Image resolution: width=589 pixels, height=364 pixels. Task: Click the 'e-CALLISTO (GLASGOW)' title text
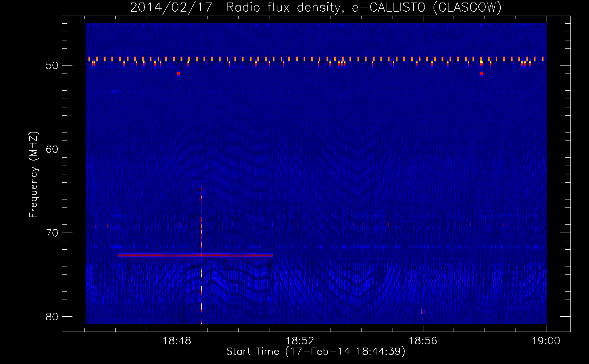point(427,7)
